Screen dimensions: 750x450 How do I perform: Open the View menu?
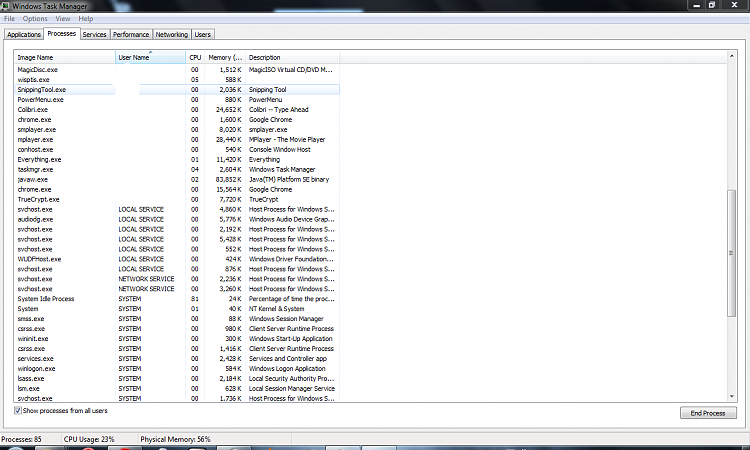tap(63, 19)
